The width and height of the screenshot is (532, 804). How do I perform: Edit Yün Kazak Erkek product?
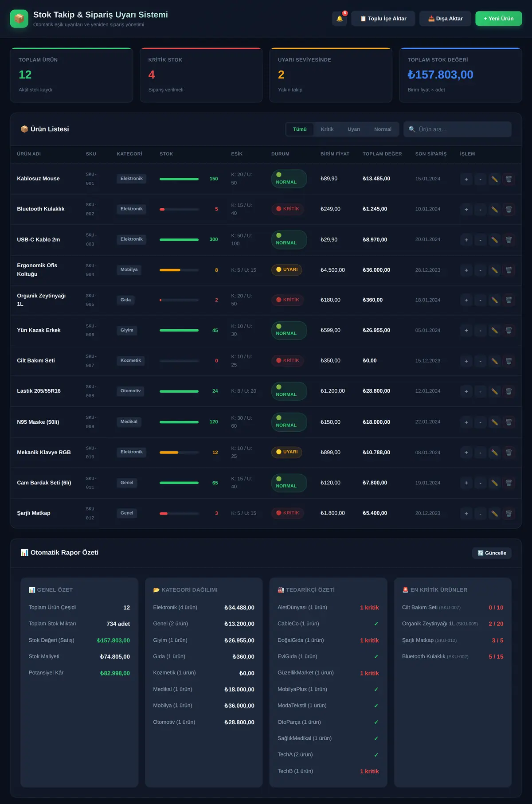[494, 330]
